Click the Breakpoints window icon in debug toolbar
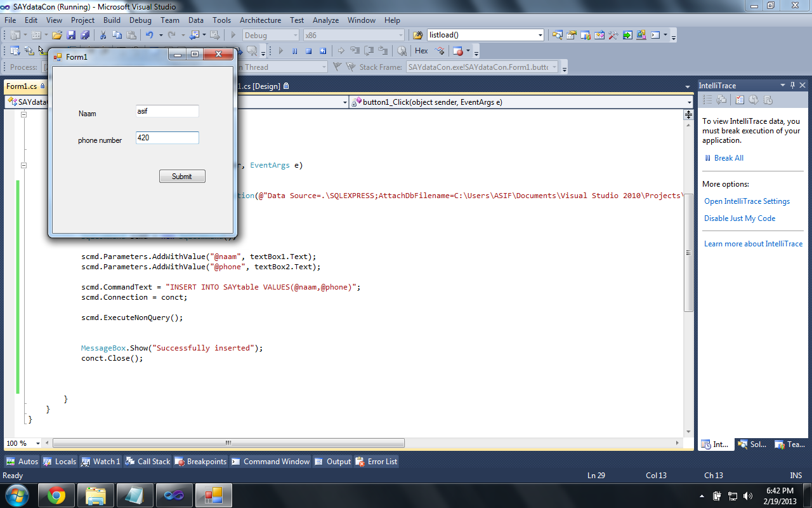This screenshot has height=508, width=812. point(458,51)
